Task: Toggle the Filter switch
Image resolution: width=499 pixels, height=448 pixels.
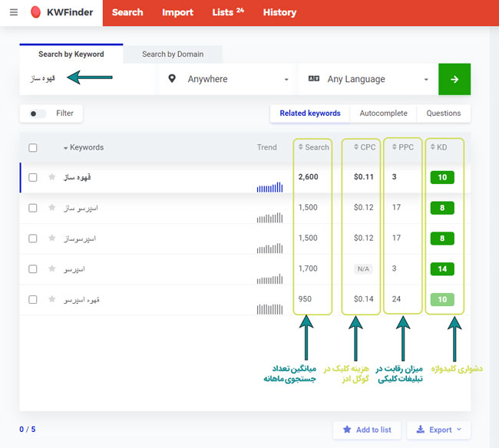Action: (x=37, y=114)
